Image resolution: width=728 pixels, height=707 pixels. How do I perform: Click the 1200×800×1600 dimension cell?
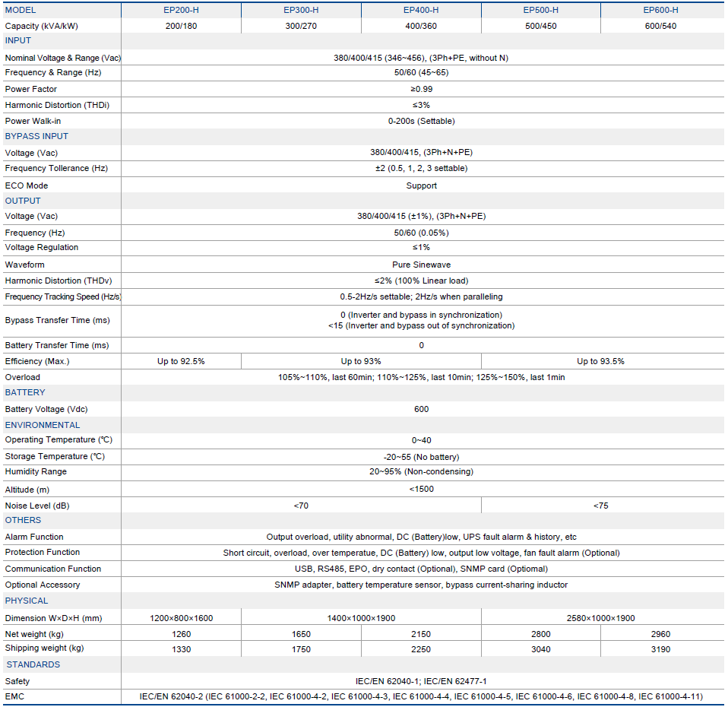pyautogui.click(x=181, y=618)
